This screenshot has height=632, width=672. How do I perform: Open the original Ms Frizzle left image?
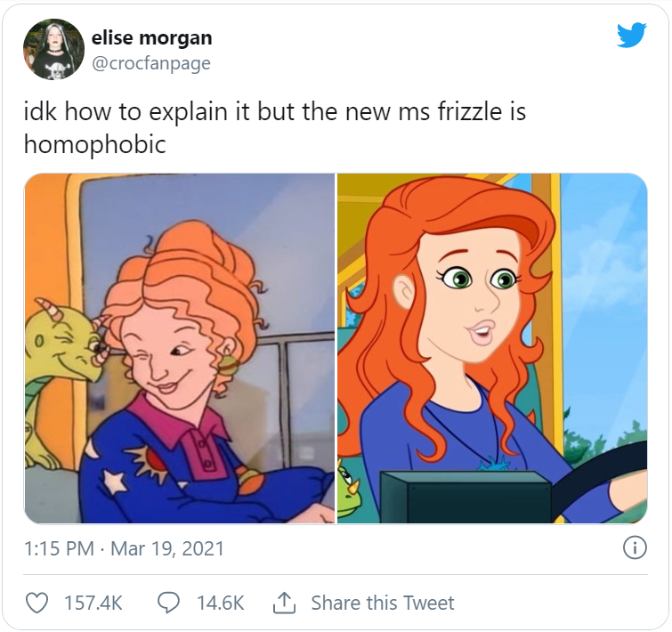coord(180,348)
